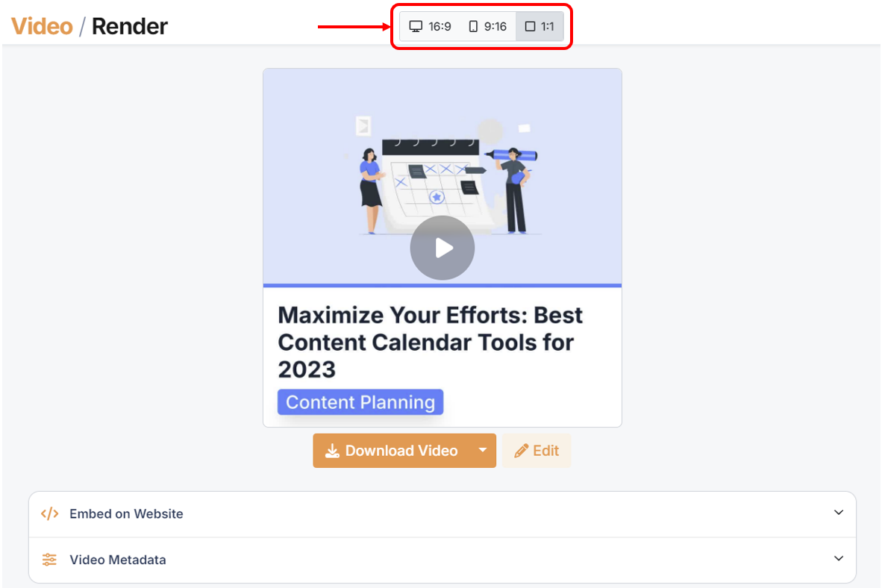
Task: Open the Download Video dropdown arrow
Action: (x=484, y=450)
